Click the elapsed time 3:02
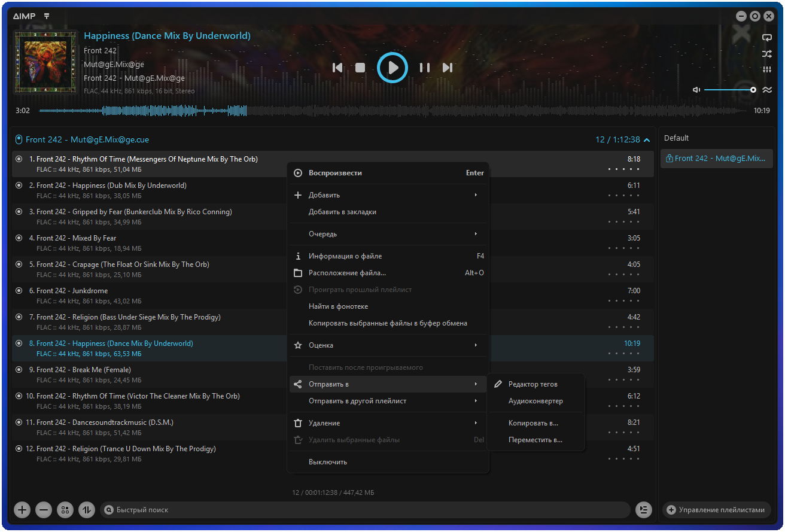Screen dimensions: 785x532 (23, 111)
